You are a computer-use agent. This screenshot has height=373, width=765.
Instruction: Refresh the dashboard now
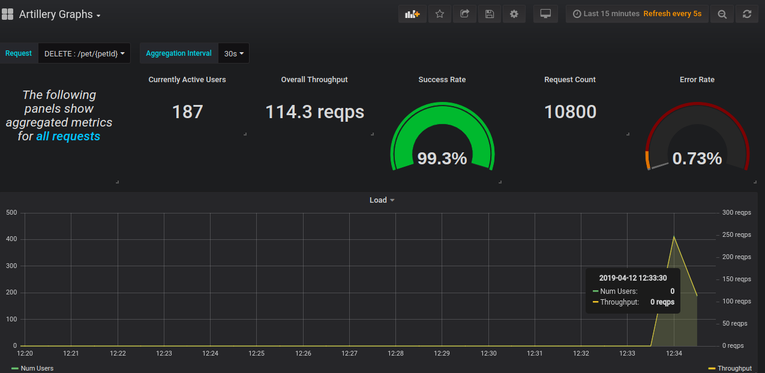click(x=747, y=14)
